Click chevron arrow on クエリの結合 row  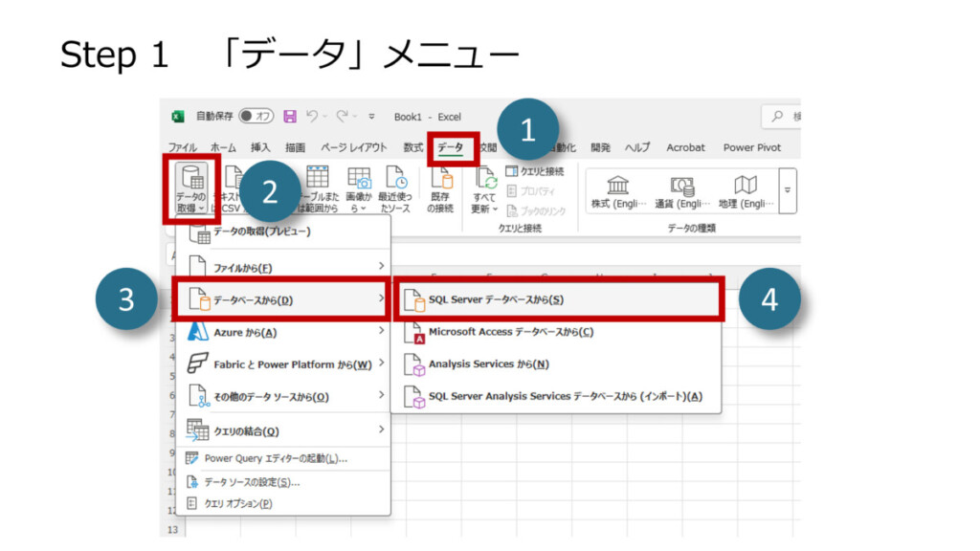tap(381, 430)
